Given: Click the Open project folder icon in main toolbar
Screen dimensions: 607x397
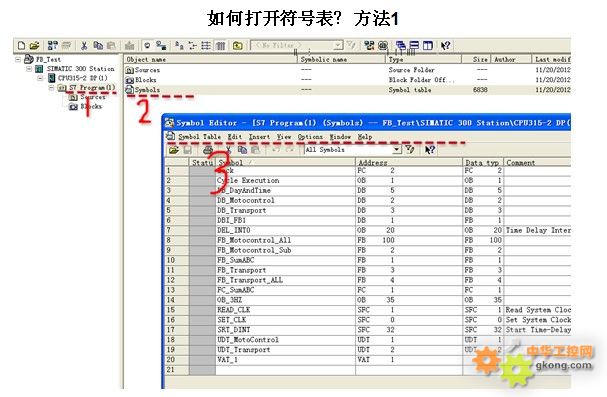Looking at the screenshot, I should click(x=34, y=46).
